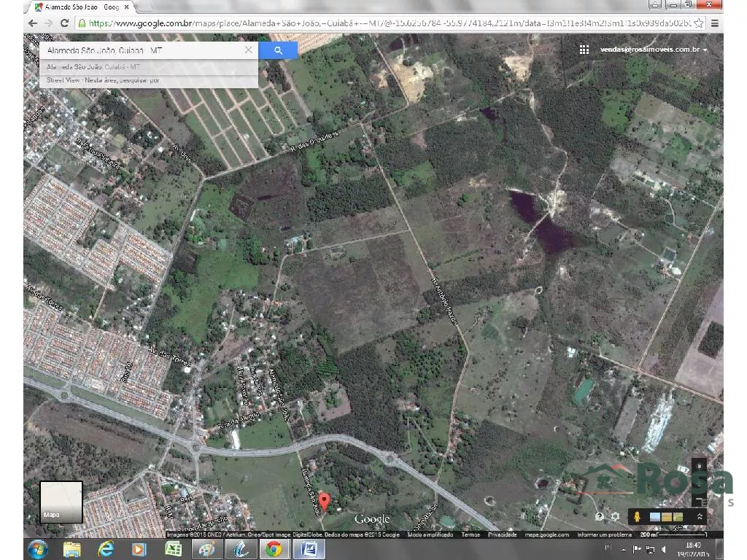
Task: Click the red location pin marker
Action: click(x=325, y=501)
